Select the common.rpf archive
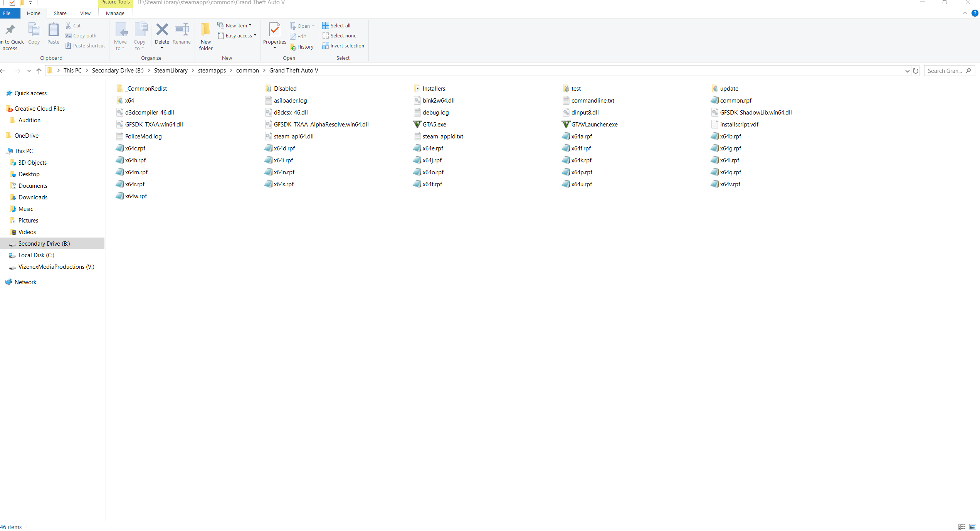This screenshot has height=531, width=980. coord(731,100)
